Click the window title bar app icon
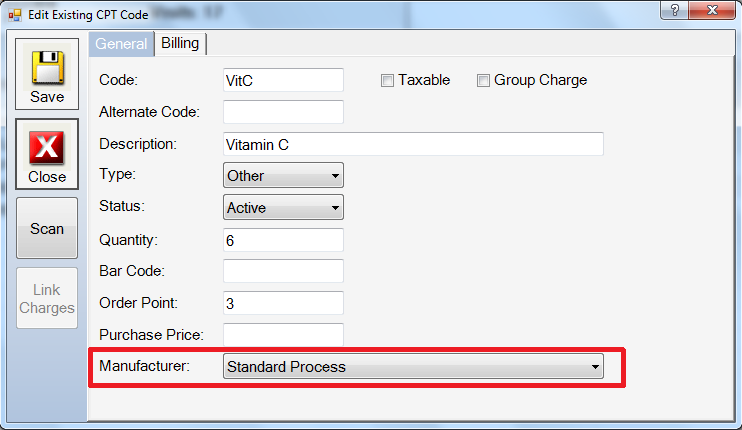The image size is (742, 430). click(x=14, y=10)
